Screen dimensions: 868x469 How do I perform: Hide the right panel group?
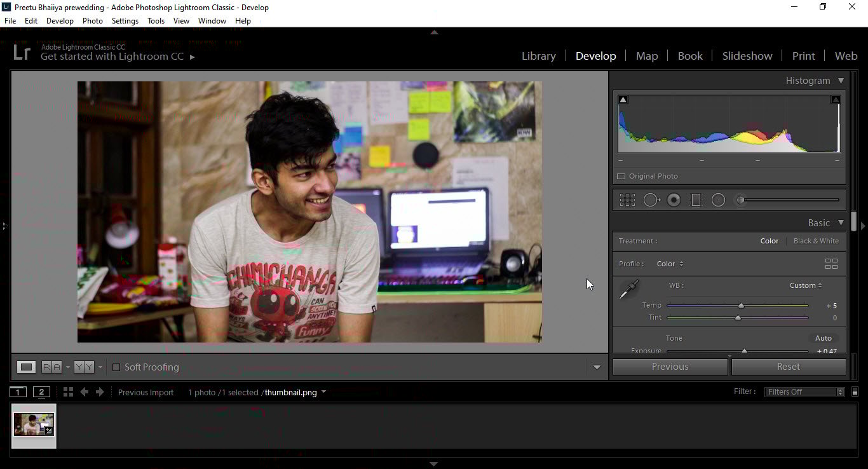point(863,226)
